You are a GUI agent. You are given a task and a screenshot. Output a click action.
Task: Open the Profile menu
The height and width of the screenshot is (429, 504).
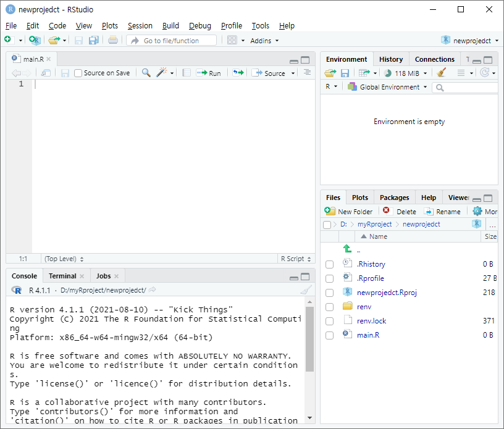pos(232,26)
